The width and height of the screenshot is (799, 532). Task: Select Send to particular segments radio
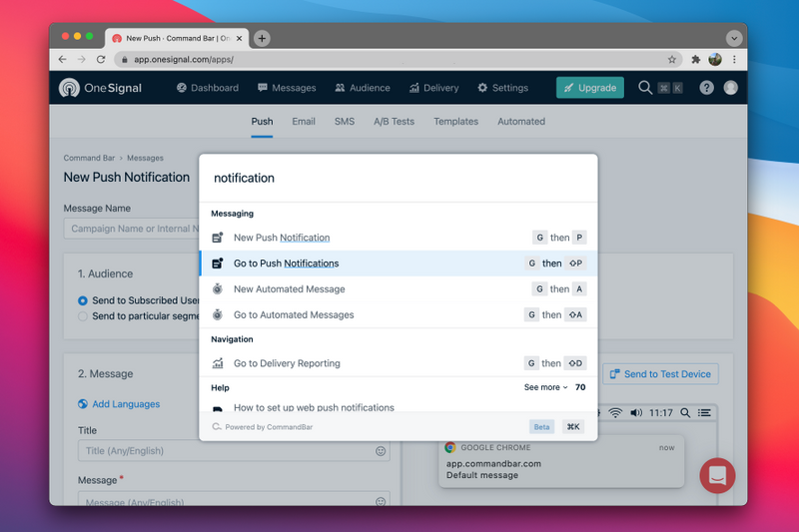[x=83, y=316]
